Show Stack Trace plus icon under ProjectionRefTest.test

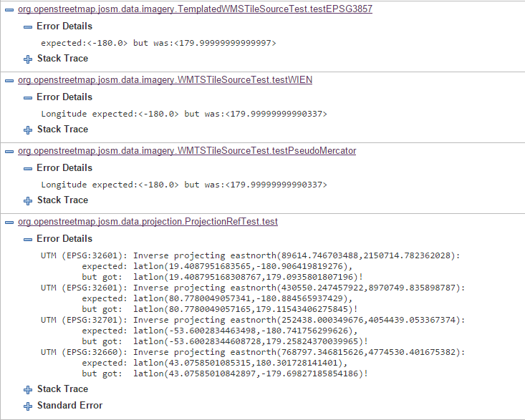(28, 389)
